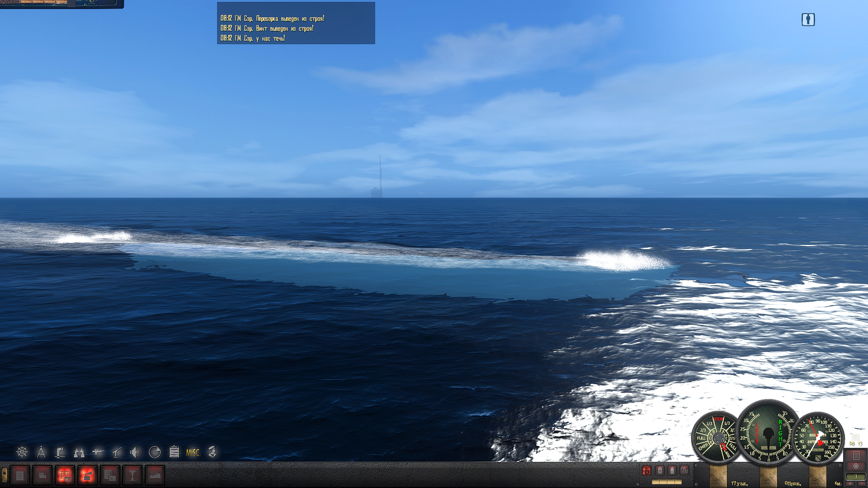The width and height of the screenshot is (868, 488).
Task: Click the MISC. menu label
Action: (193, 452)
